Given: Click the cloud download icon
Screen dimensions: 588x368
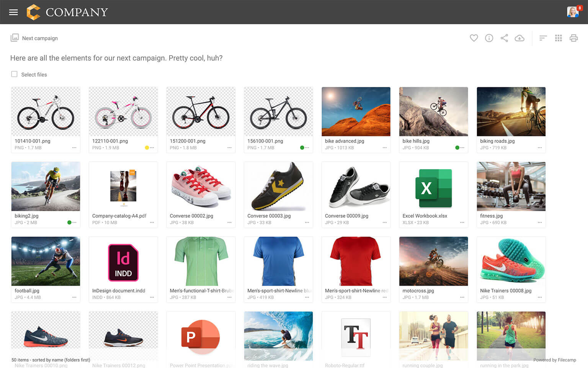Looking at the screenshot, I should [519, 38].
